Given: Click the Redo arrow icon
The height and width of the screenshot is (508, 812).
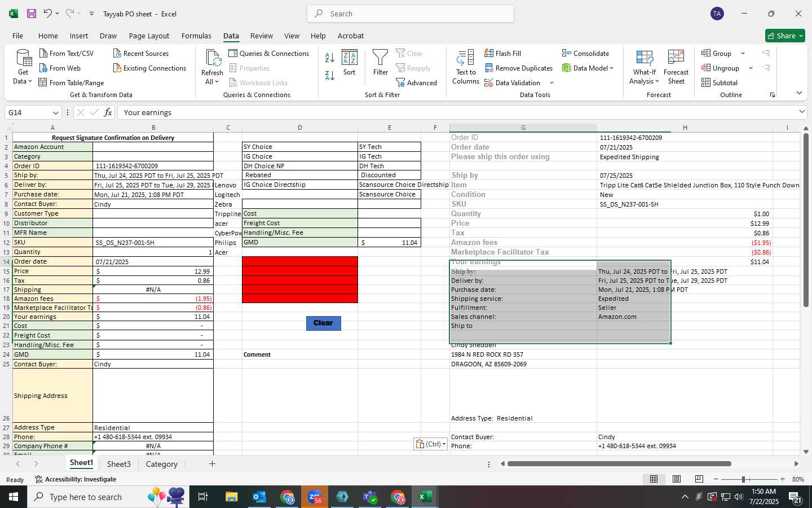Looking at the screenshot, I should (x=69, y=14).
